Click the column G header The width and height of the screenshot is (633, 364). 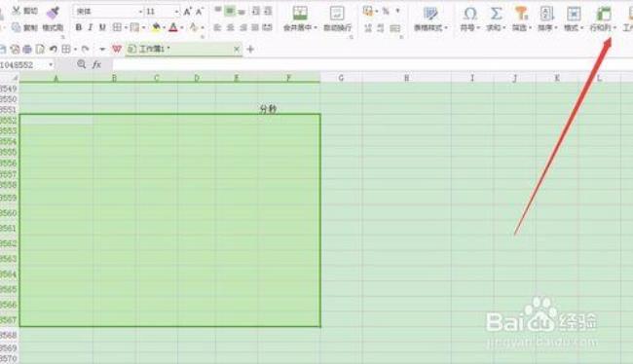[x=341, y=78]
